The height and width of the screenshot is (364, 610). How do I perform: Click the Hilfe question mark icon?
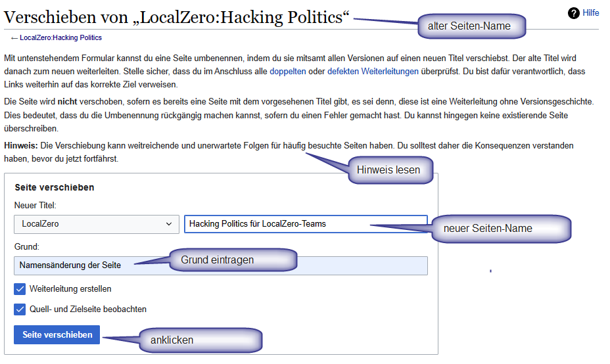(x=573, y=13)
